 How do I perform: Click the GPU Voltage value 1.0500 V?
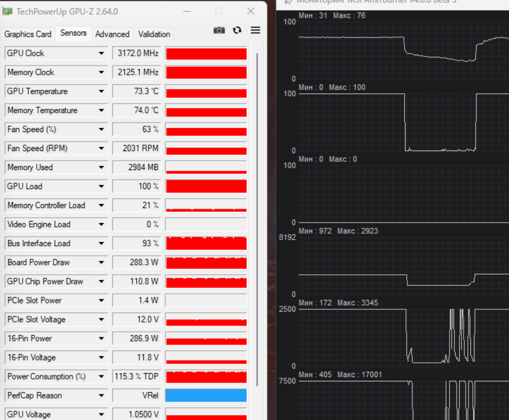pos(137,415)
